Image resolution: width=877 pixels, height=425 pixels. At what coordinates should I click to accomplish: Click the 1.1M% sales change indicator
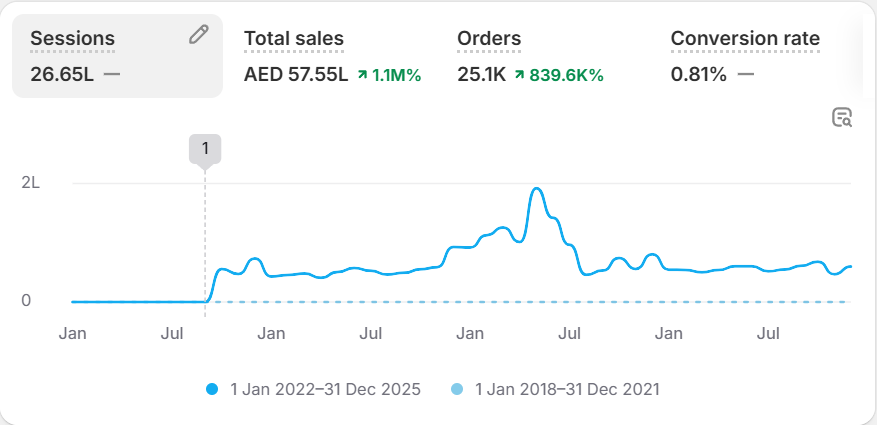[396, 74]
